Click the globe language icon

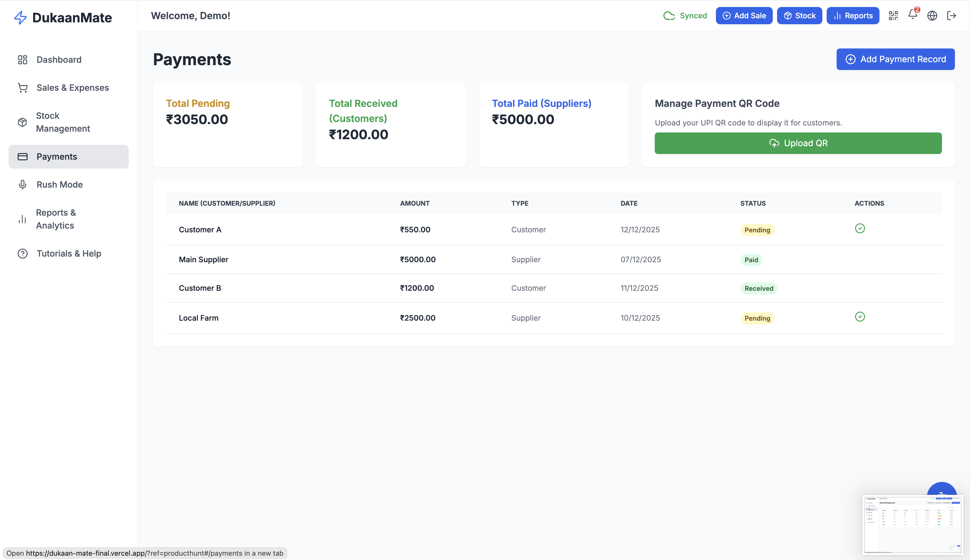(932, 16)
